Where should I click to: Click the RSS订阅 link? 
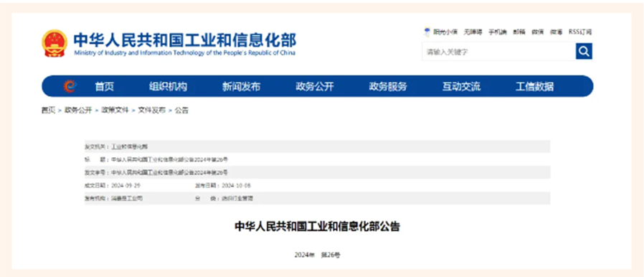coord(580,32)
